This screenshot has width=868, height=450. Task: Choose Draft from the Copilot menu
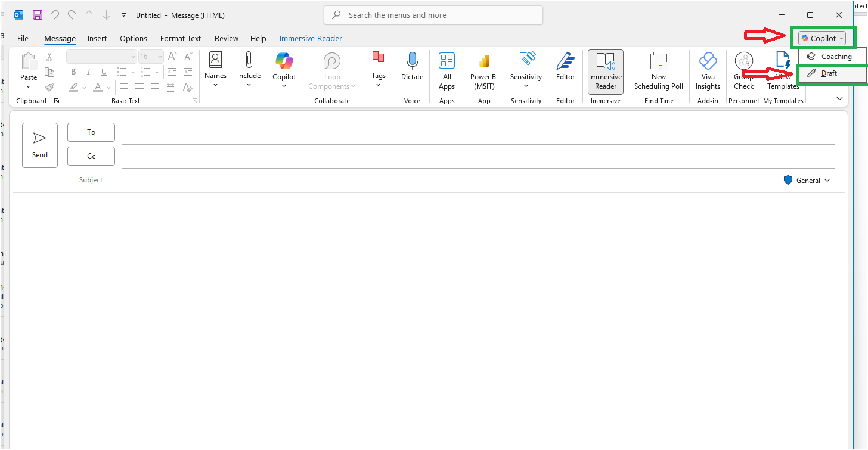(833, 73)
